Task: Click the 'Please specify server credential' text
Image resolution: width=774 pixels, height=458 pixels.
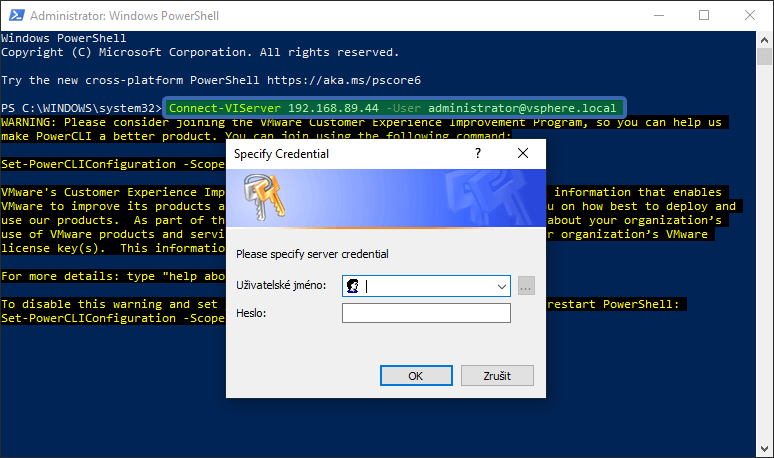Action: tap(312, 254)
